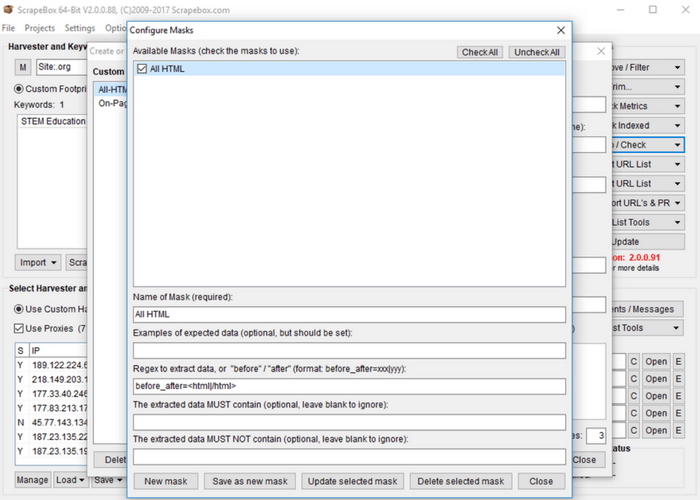700x500 pixels.
Task: Click the S column header in proxy table
Action: pyautogui.click(x=21, y=350)
